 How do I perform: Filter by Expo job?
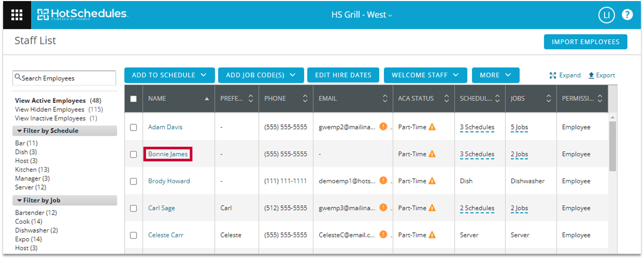tap(28, 240)
